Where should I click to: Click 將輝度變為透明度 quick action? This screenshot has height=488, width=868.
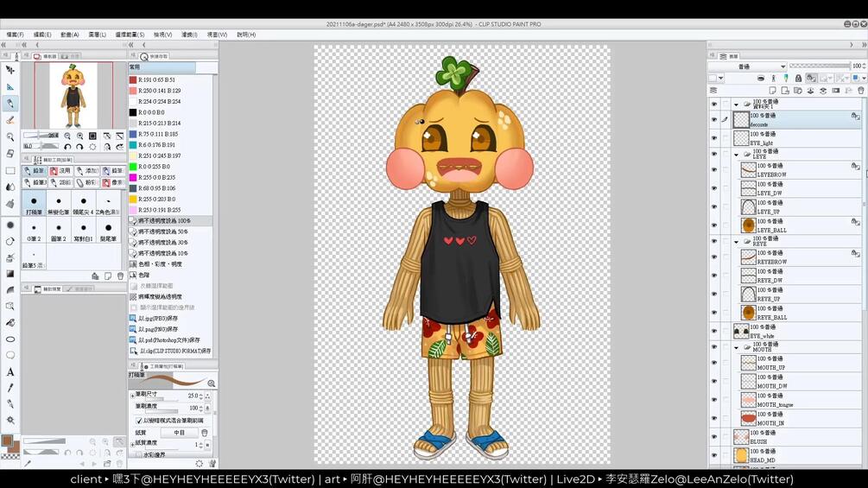170,297
